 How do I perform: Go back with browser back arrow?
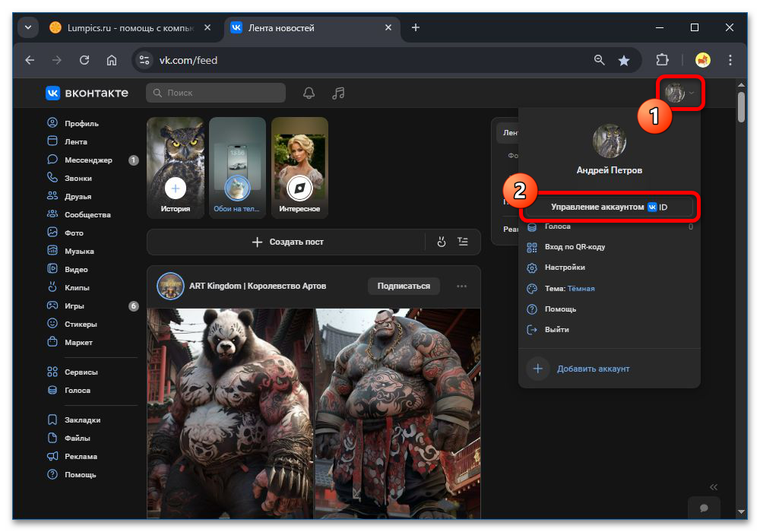pyautogui.click(x=30, y=60)
